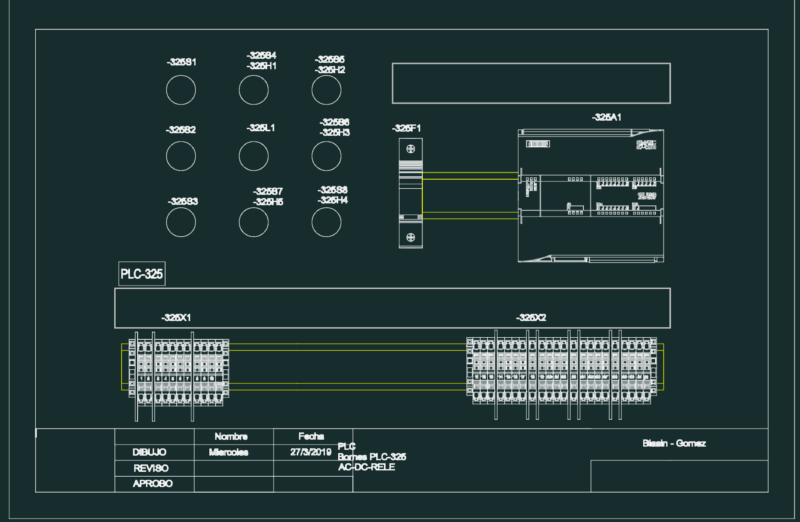This screenshot has width=800, height=522.
Task: Click the -325S1 label text
Action: click(x=182, y=62)
